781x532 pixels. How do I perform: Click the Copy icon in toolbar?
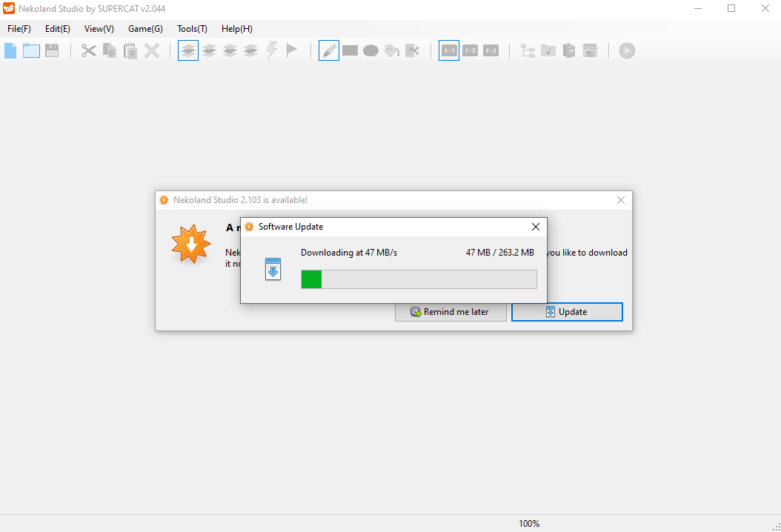[110, 50]
